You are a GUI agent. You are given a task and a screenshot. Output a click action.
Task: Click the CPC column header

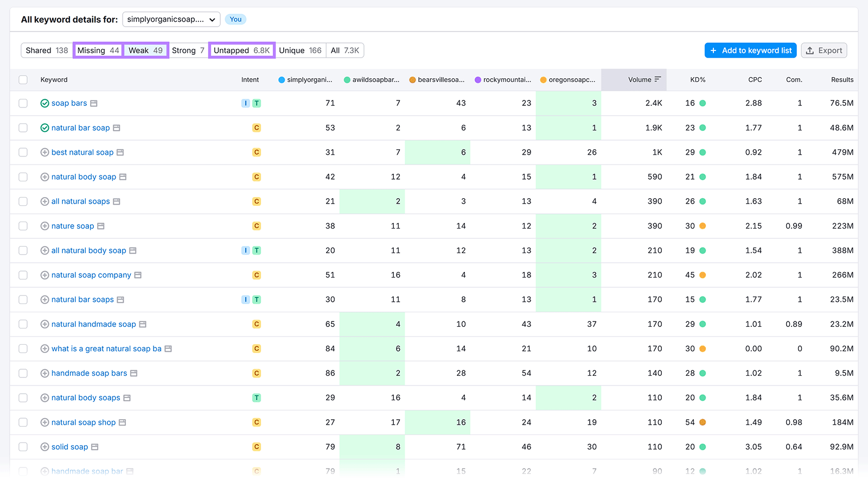pyautogui.click(x=755, y=80)
